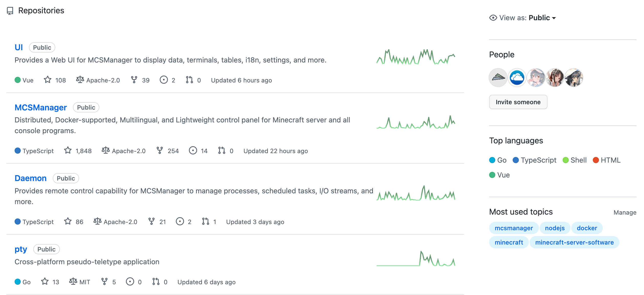This screenshot has width=644, height=295.
Task: Click Updated 6 days ago text
Action: click(x=207, y=282)
